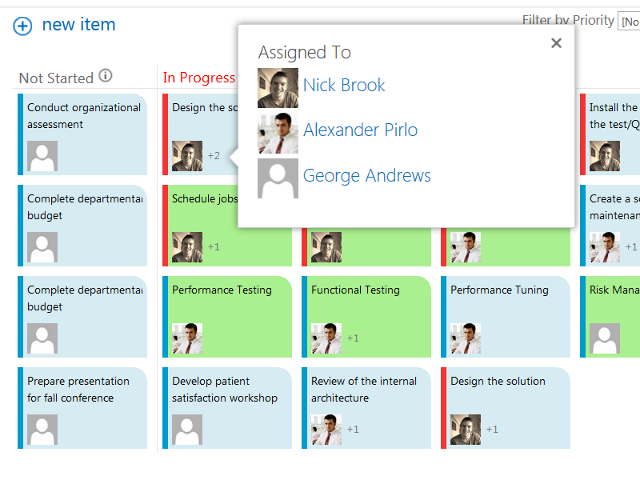Image resolution: width=640 pixels, height=480 pixels.
Task: Click the avatar on the Performance Tuning card
Action: pos(465,338)
